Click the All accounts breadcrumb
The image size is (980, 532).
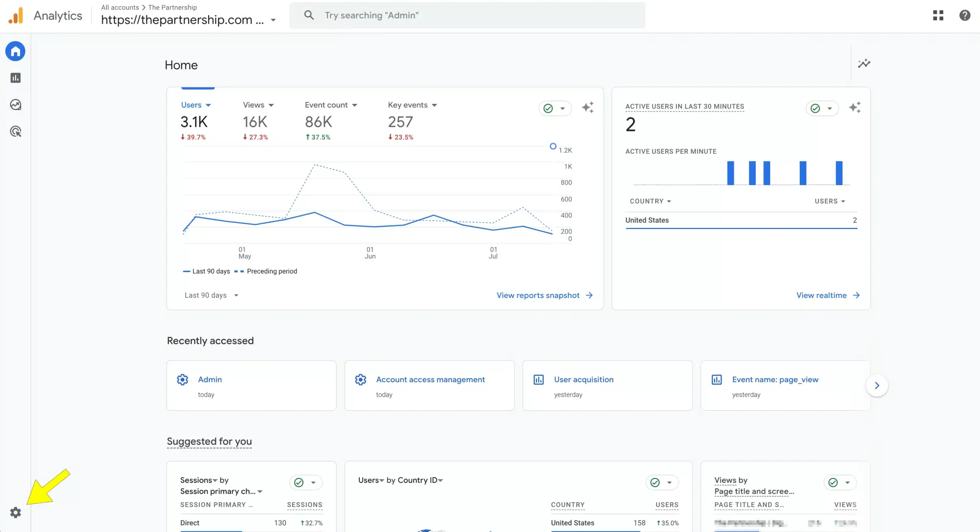tap(120, 7)
